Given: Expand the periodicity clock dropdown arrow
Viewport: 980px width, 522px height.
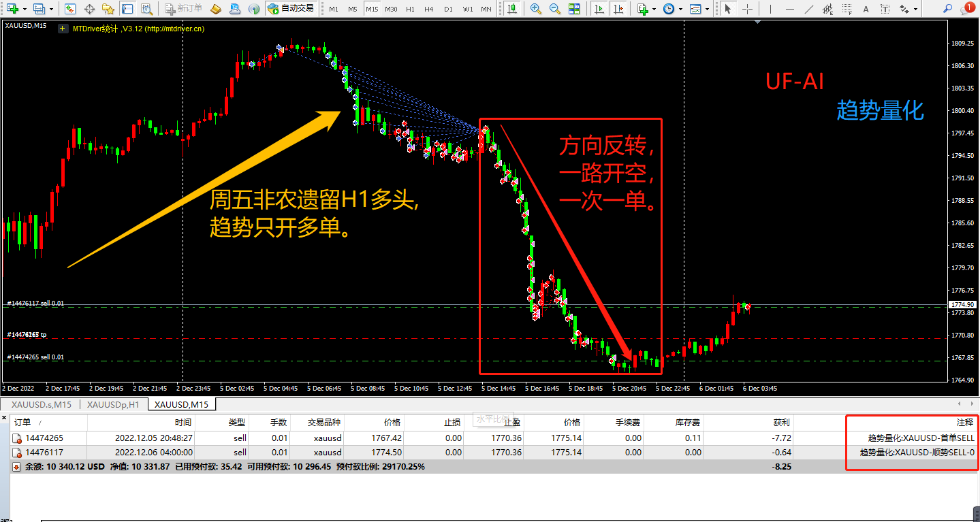Looking at the screenshot, I should (680, 9).
